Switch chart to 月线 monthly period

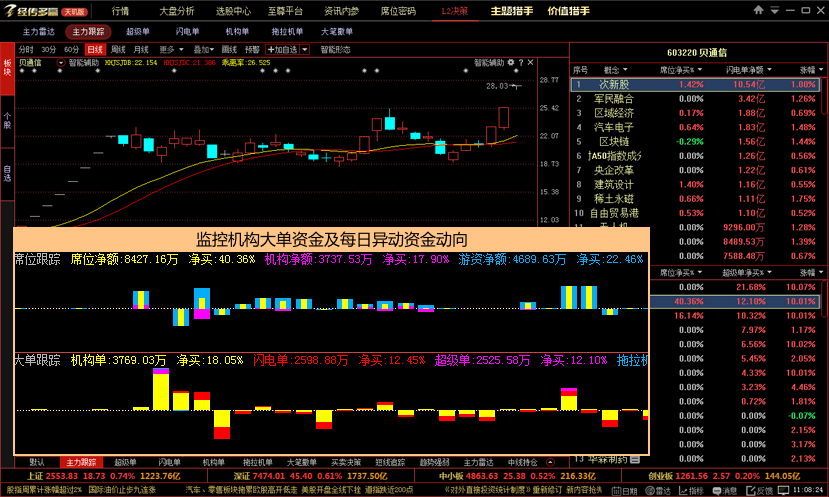[141, 50]
